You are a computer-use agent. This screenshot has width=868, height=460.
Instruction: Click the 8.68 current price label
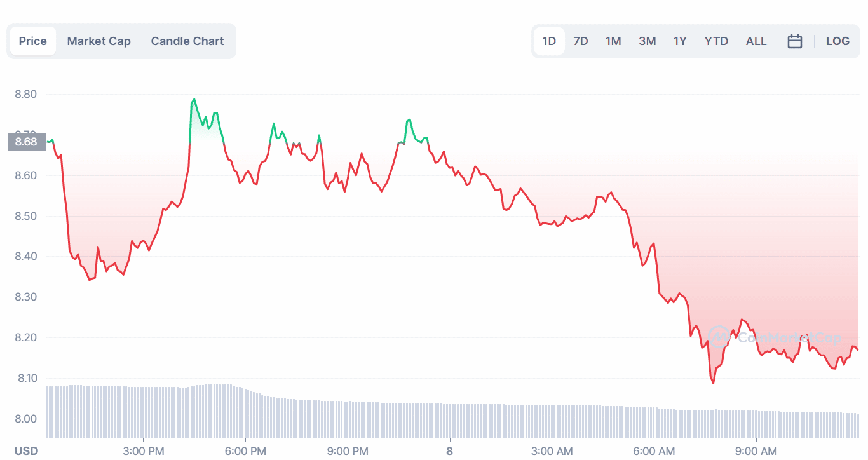pos(27,142)
